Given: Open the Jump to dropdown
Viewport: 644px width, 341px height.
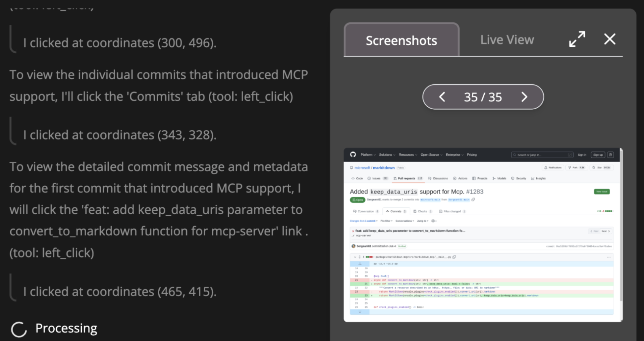Looking at the screenshot, I should pos(422,221).
